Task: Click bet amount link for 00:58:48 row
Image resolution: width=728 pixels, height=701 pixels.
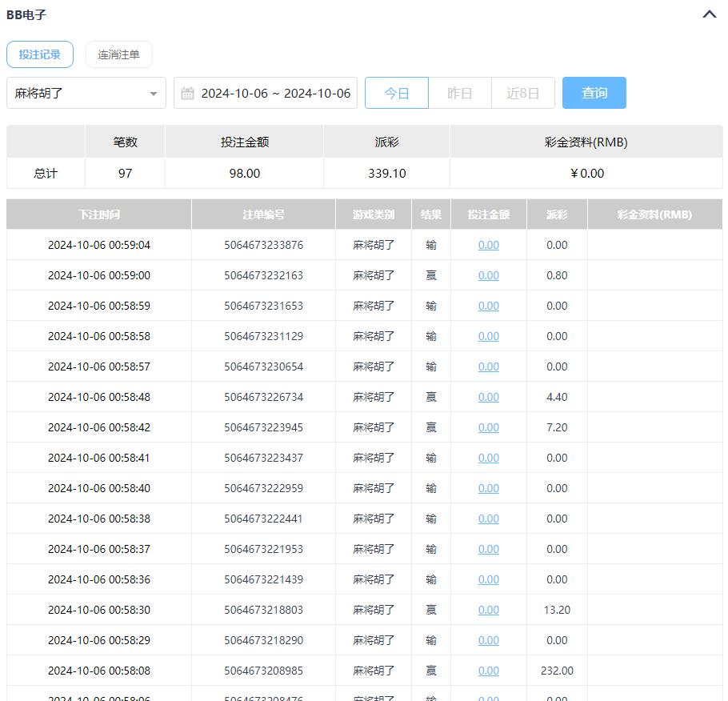Action: pos(488,397)
